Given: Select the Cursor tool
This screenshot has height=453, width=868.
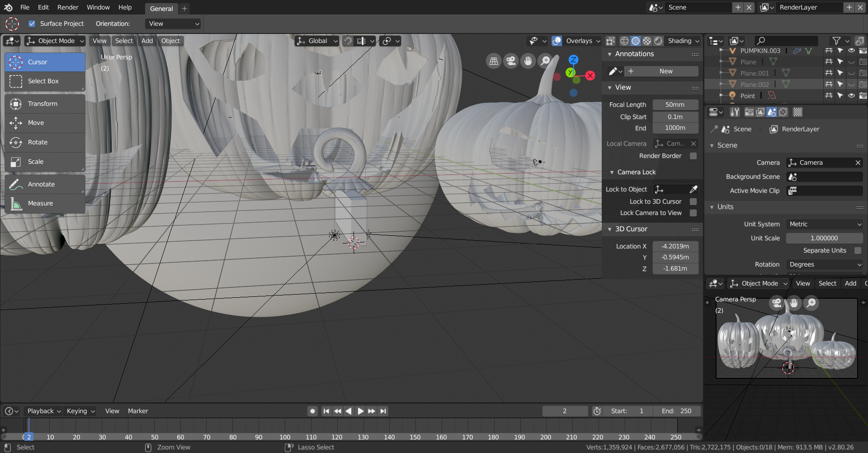Looking at the screenshot, I should pos(45,62).
